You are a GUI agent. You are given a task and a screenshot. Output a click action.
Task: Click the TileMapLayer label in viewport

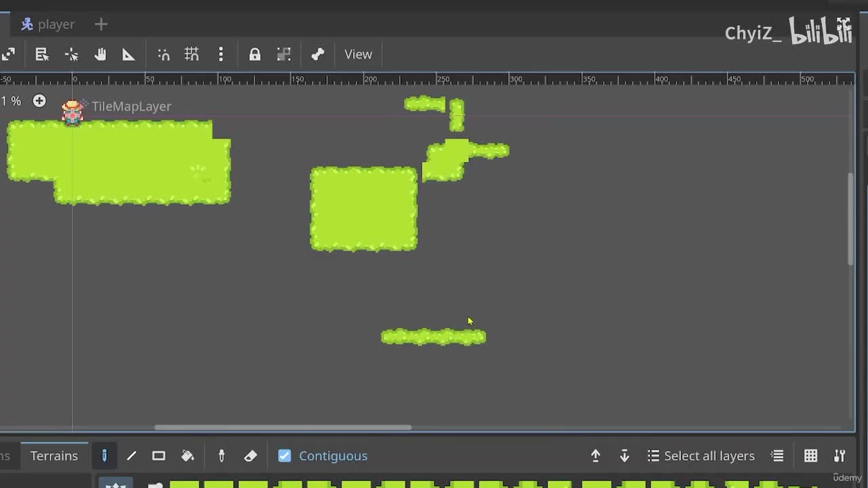132,106
